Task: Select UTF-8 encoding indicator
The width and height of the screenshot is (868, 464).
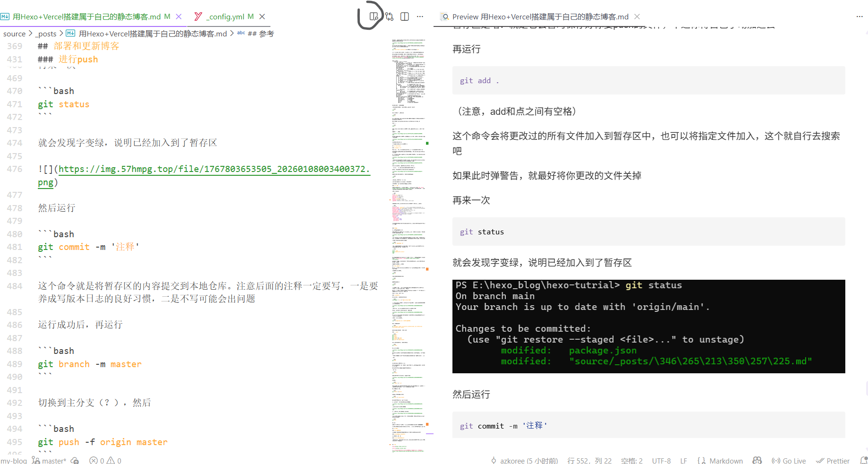Action: (x=661, y=460)
